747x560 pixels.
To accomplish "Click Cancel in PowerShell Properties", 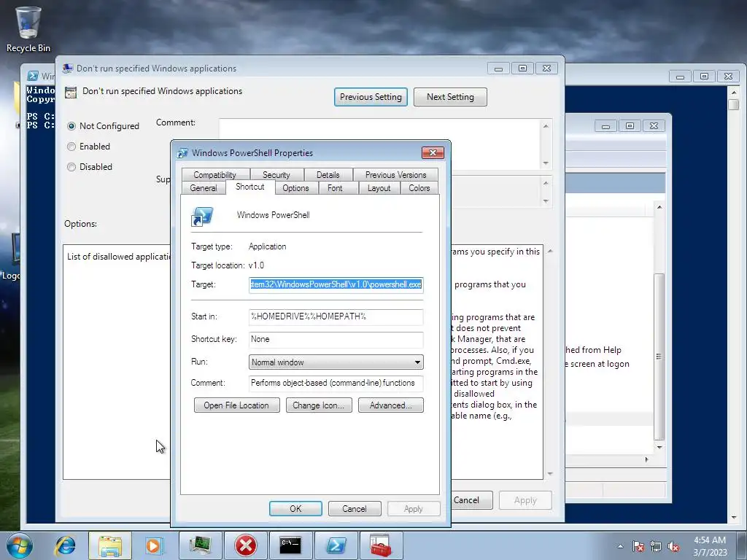I will (355, 508).
